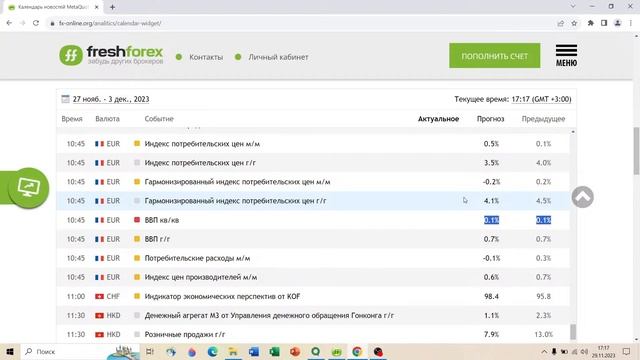This screenshot has width=640, height=360.
Task: Open Гармонизированный индекс потребительских цен г/г row
Action: tap(313, 201)
